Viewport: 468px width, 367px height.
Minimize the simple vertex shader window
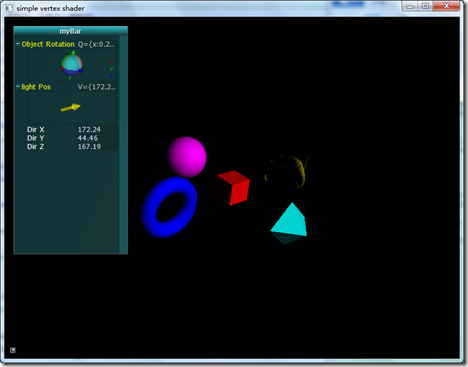(410, 6)
